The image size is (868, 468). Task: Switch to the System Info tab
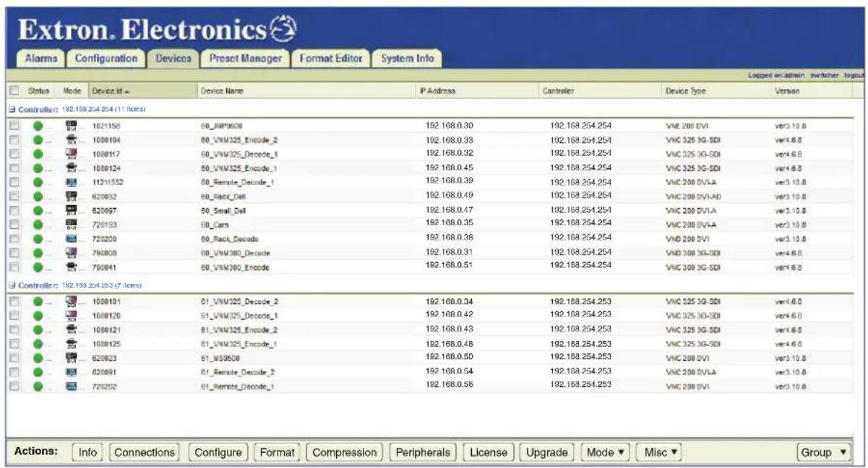click(408, 59)
